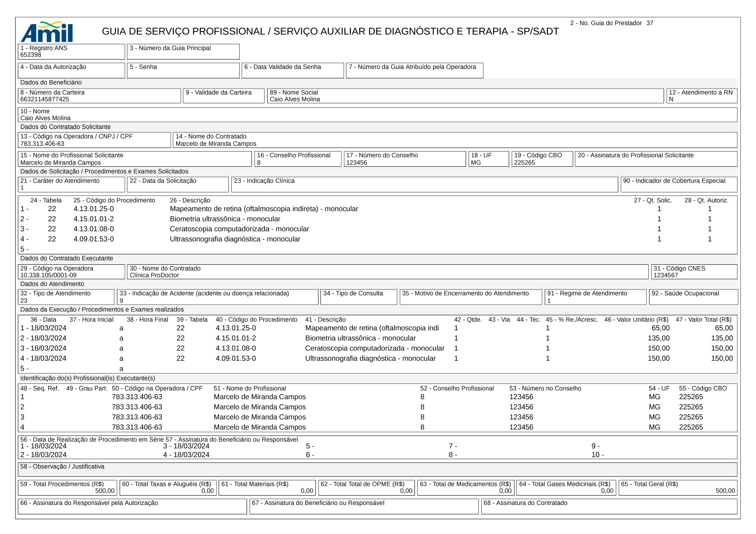756x534 pixels.
Task: Select the Indicação Clínica field
Action: coord(424,185)
